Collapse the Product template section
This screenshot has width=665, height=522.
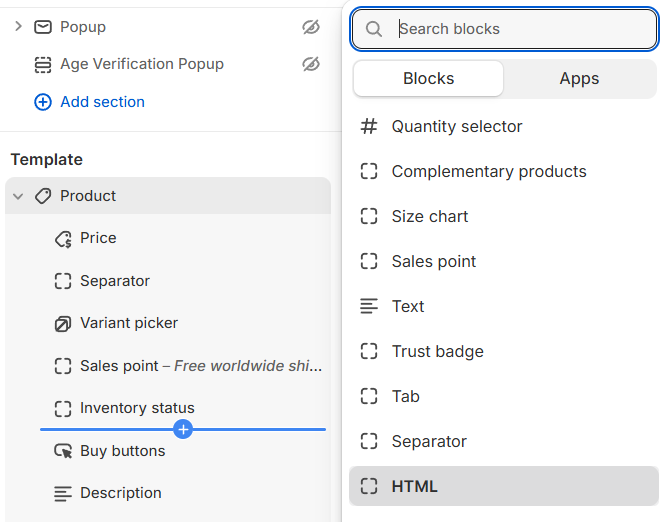(x=18, y=196)
